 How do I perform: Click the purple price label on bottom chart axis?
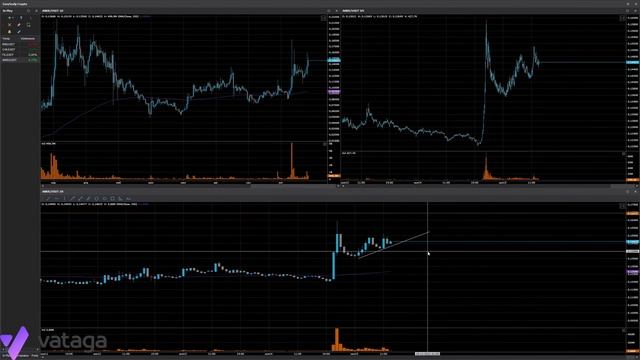(633, 272)
